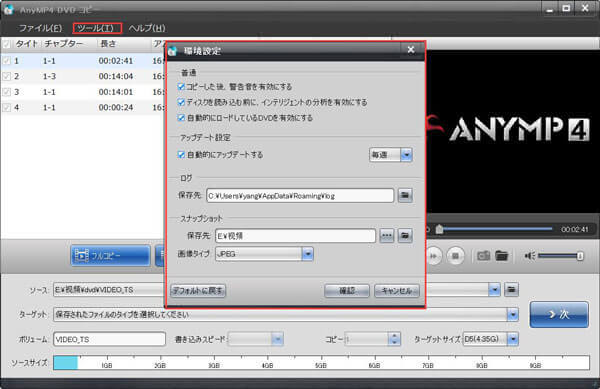Toggle the intelligent analysis before disc load checkbox
This screenshot has width=600, height=389.
[x=181, y=102]
